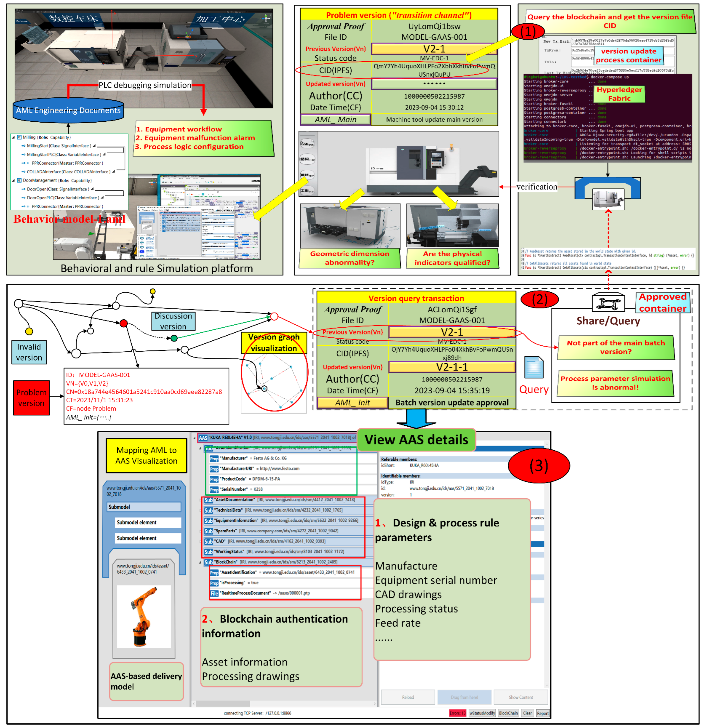This screenshot has height=728, width=702.
Task: Collapse the BlockChain submodel node
Action: tap(200, 562)
